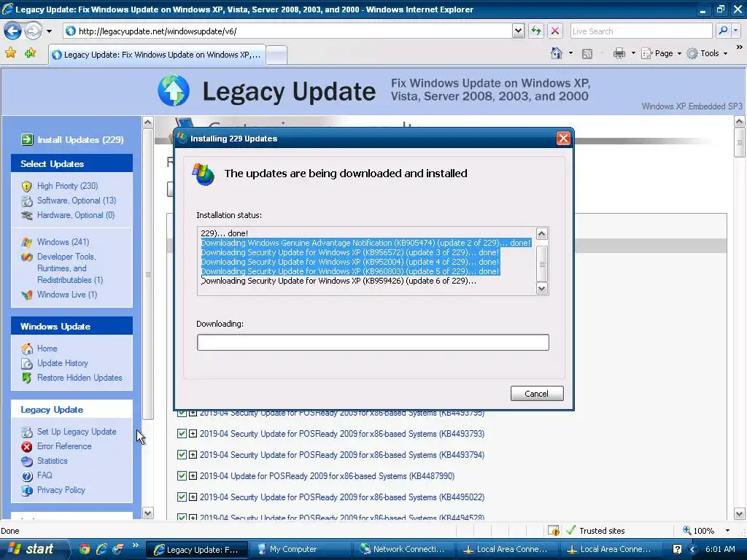Uncheck the KB4495022 security update checkbox
The image size is (747, 560).
tap(182, 497)
